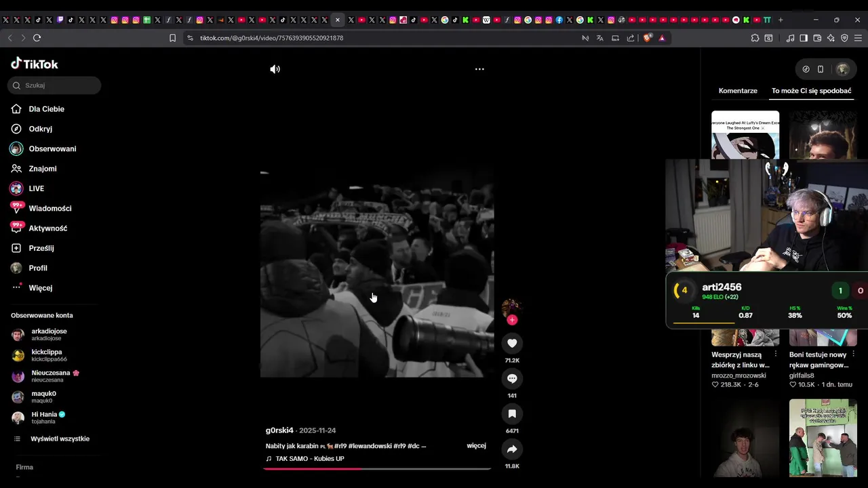Click the TikTok logo
The image size is (868, 488).
point(35,64)
